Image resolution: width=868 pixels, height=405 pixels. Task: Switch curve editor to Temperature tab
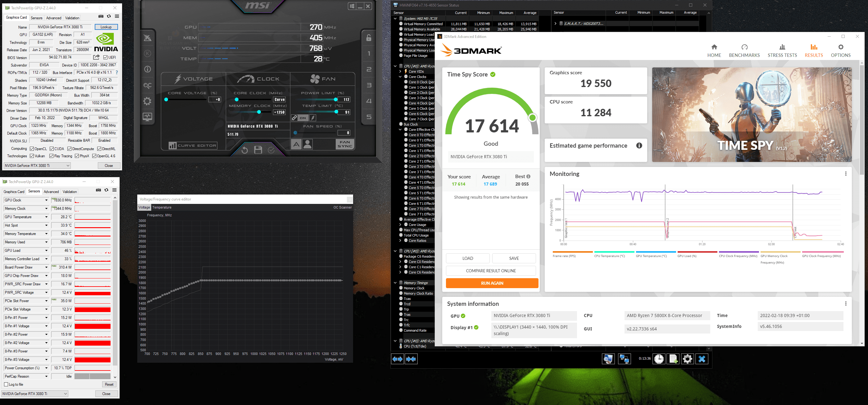point(162,207)
